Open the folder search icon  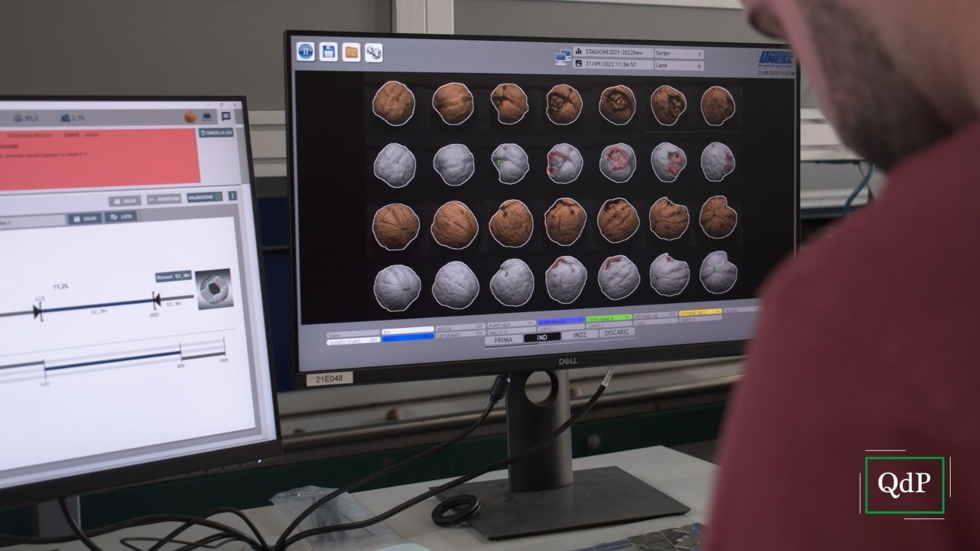(351, 53)
